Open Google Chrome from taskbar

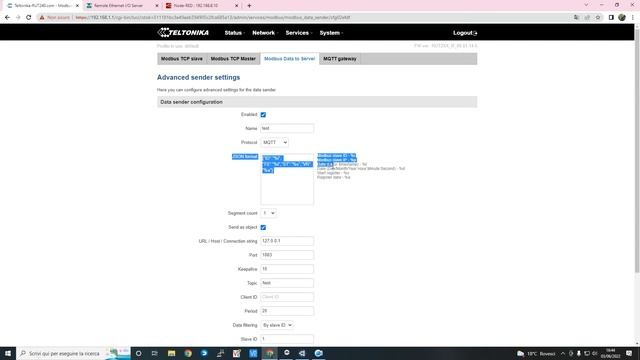(188, 353)
